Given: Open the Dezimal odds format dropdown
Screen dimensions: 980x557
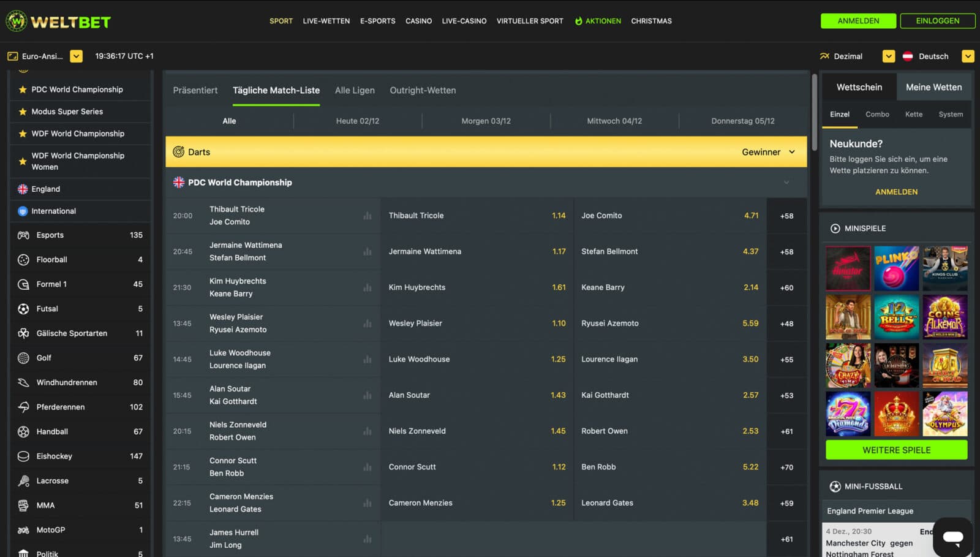Looking at the screenshot, I should click(889, 56).
